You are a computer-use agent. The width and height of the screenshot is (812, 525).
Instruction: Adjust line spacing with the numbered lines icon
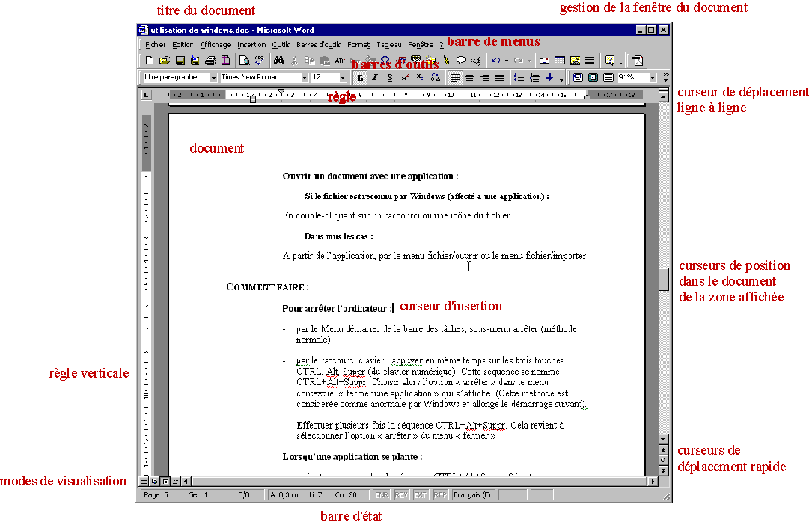[519, 78]
